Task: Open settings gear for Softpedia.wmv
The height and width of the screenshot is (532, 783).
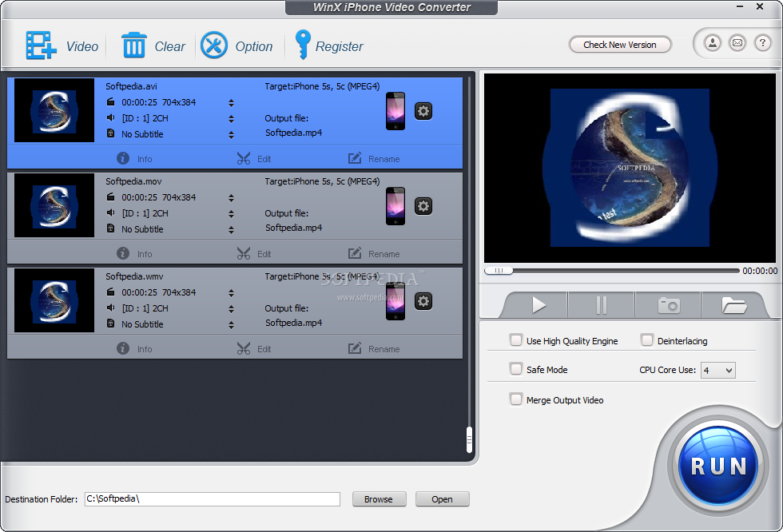Action: coord(423,301)
